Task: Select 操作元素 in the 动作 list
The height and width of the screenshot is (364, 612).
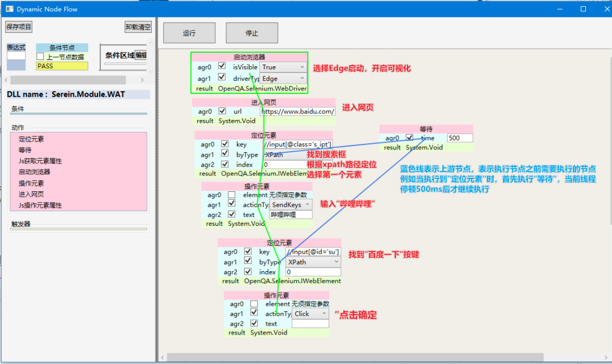Action: coord(31,183)
